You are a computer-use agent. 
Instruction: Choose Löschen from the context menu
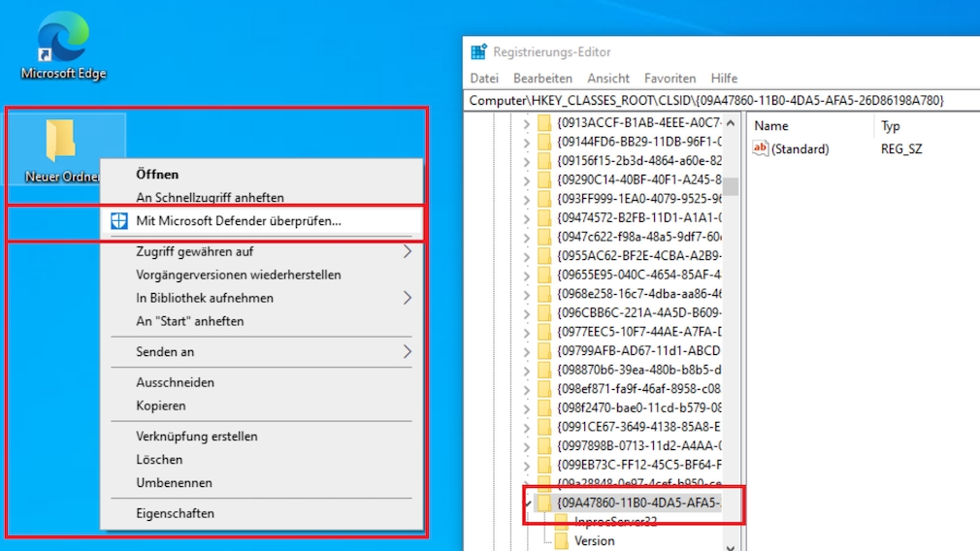pyautogui.click(x=262, y=459)
